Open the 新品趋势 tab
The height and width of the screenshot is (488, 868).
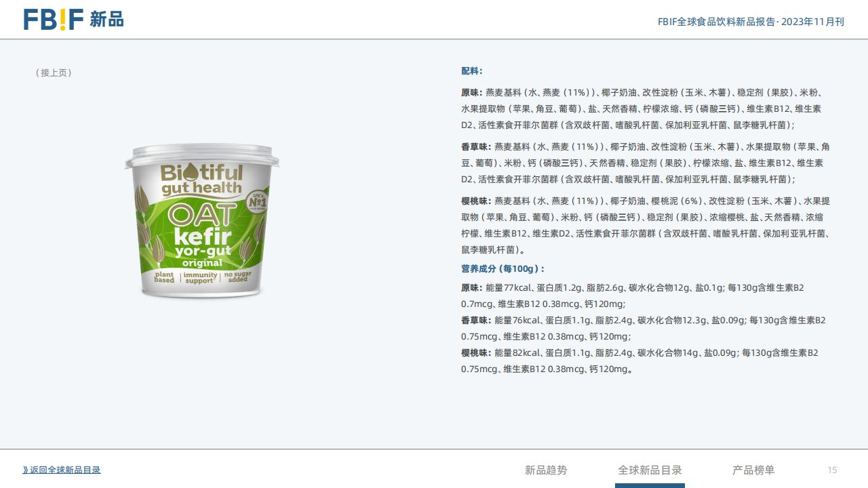coord(546,470)
